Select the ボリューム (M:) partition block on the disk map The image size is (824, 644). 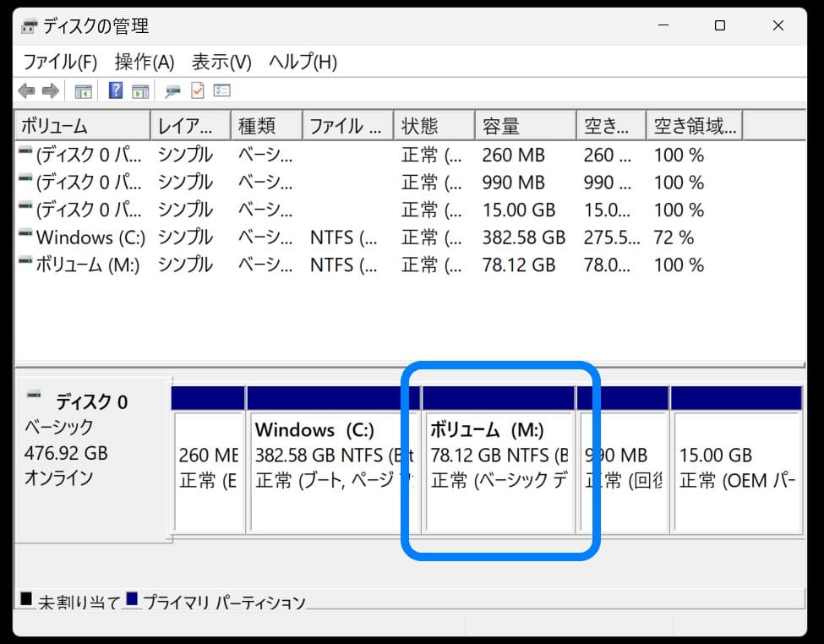(x=498, y=460)
